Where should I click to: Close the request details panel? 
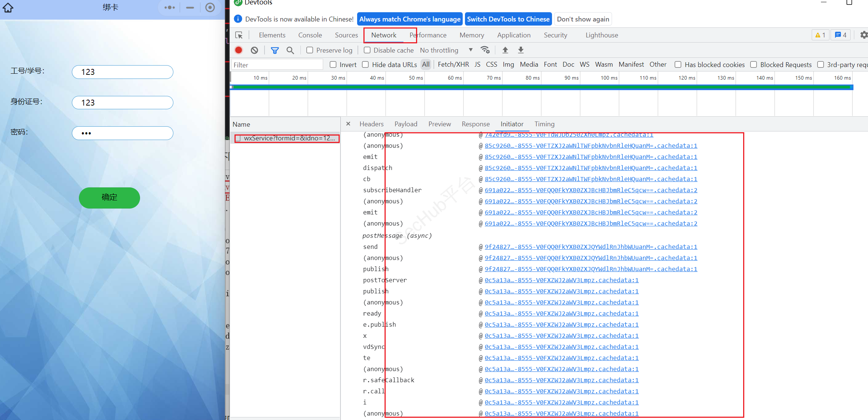[348, 124]
